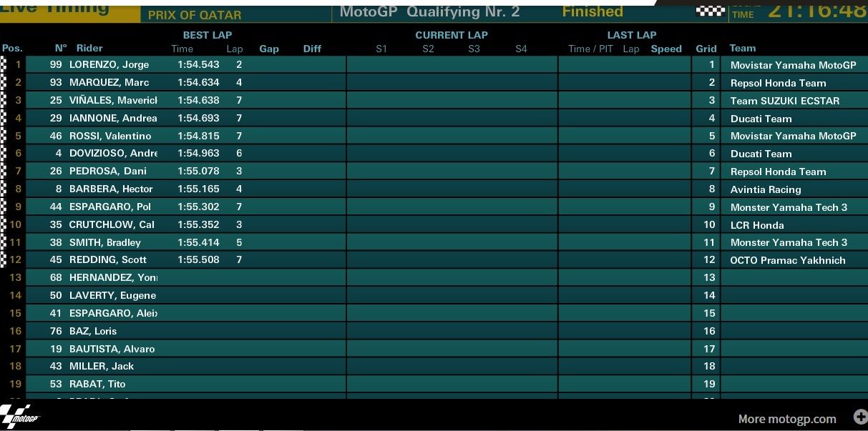Open the More motogp.com link
Screen dimensions: 868x431
pos(787,419)
